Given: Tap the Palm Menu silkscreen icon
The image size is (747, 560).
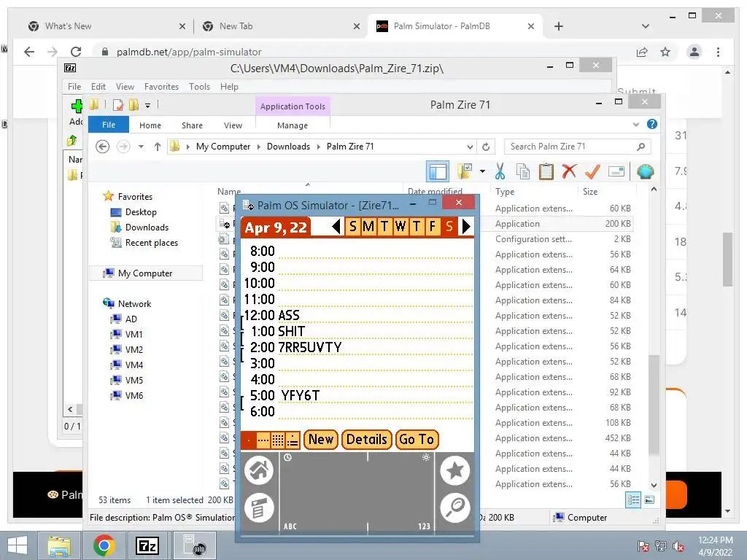Looking at the screenshot, I should (259, 507).
